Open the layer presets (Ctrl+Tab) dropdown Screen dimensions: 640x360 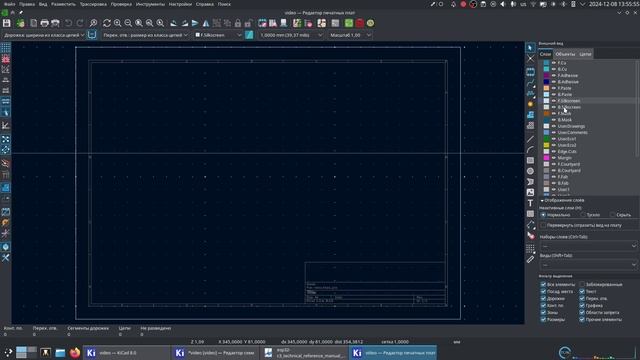click(x=588, y=246)
